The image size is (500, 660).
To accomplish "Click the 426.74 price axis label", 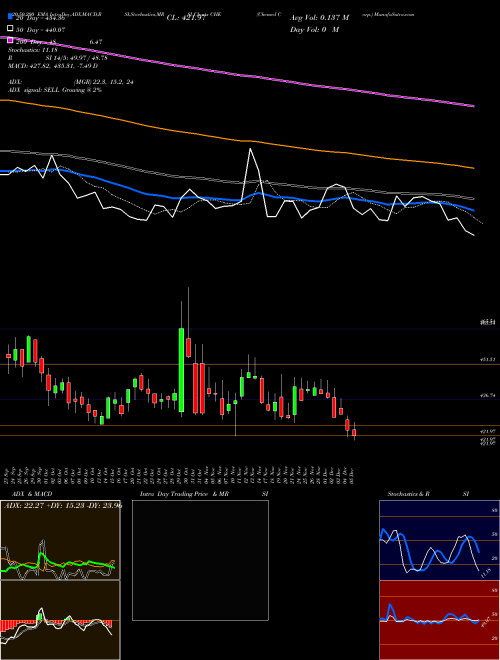I will pos(488,396).
